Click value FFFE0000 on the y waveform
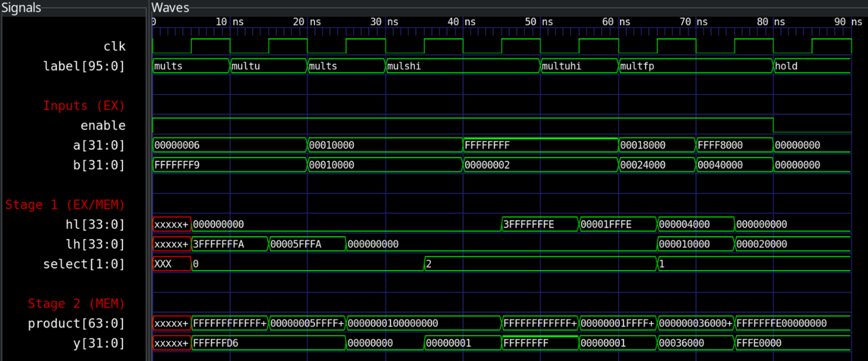 [793, 343]
